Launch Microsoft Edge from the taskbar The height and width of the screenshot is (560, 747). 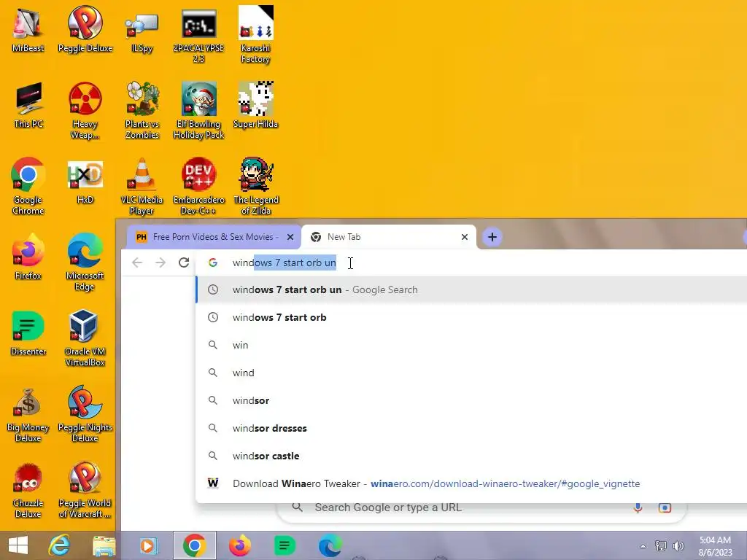[330, 545]
